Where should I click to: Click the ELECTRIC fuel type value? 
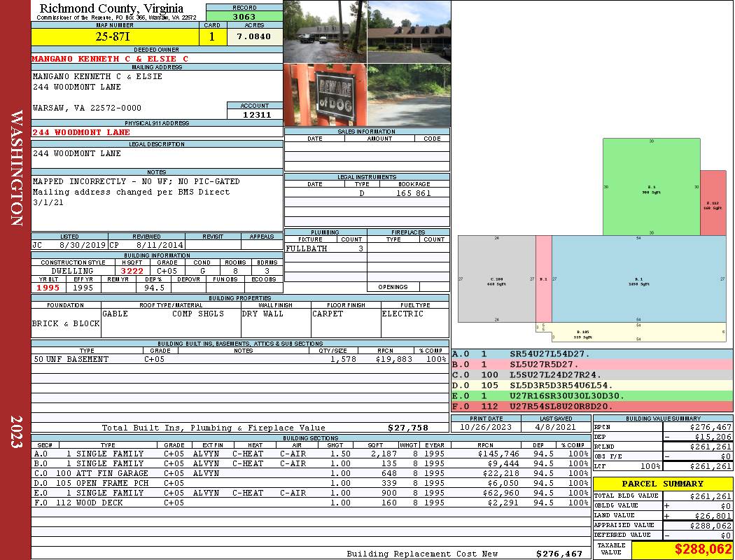coord(402,314)
